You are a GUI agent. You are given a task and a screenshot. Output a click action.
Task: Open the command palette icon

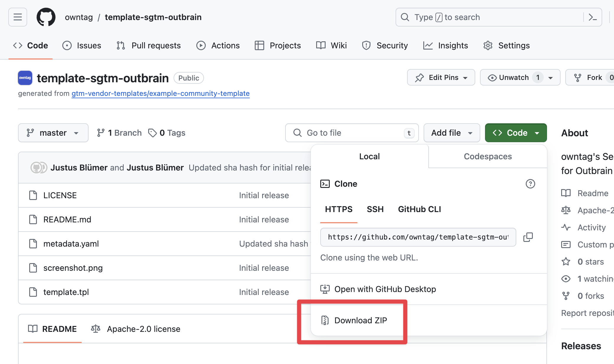point(592,17)
